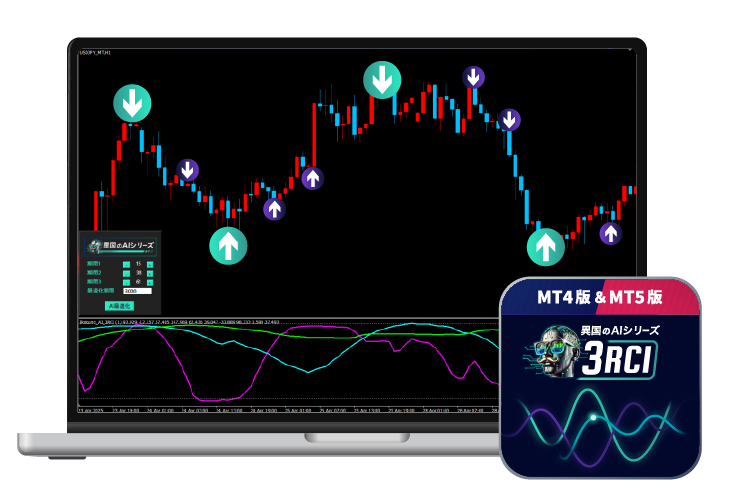
Task: Run the AI最適化 button
Action: [119, 306]
